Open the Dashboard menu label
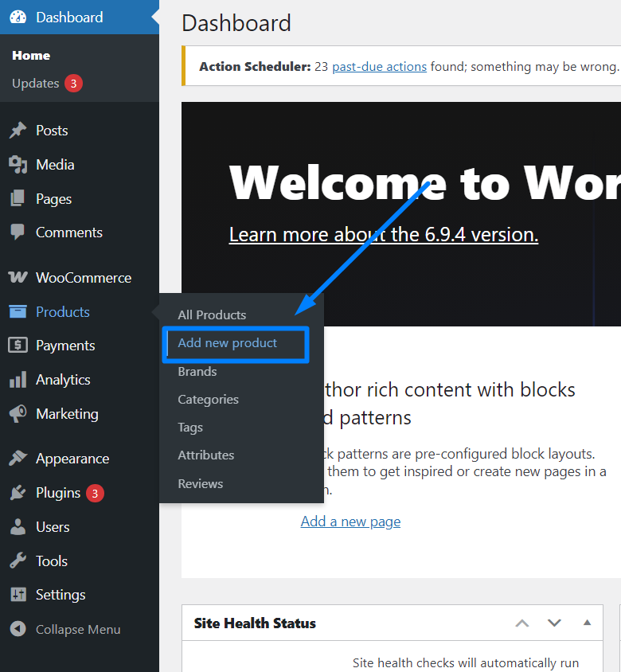The height and width of the screenshot is (672, 621). [x=69, y=18]
